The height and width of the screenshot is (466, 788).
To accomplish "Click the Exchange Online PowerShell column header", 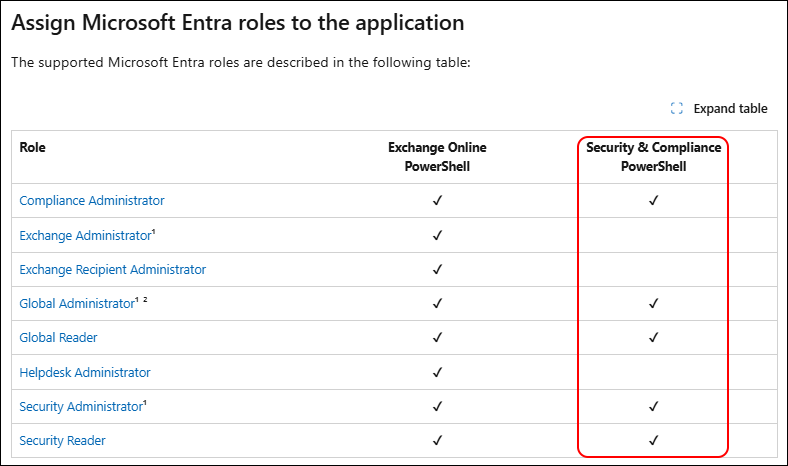I will (x=437, y=157).
